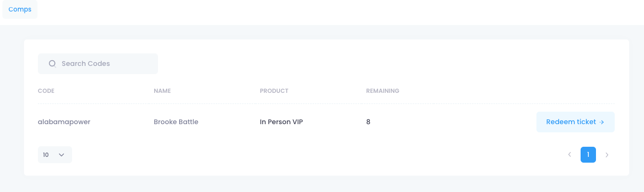The image size is (644, 192).
Task: Sort by the REMAINING column header
Action: coord(383,91)
